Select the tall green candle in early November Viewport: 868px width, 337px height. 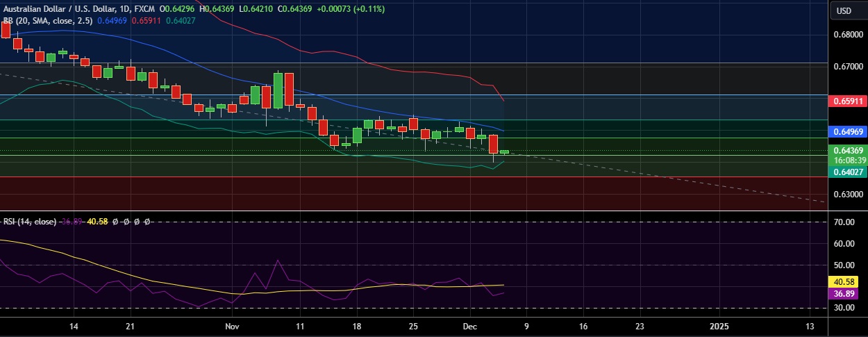pyautogui.click(x=278, y=90)
